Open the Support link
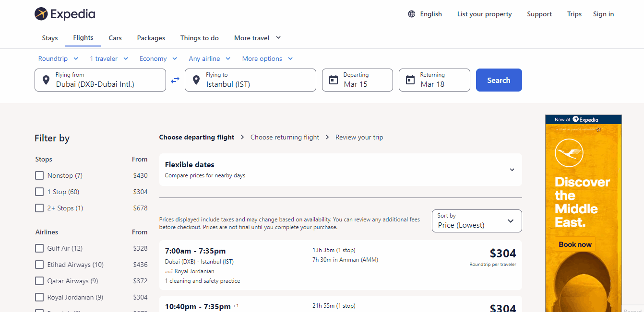This screenshot has width=644, height=312. coord(539,14)
